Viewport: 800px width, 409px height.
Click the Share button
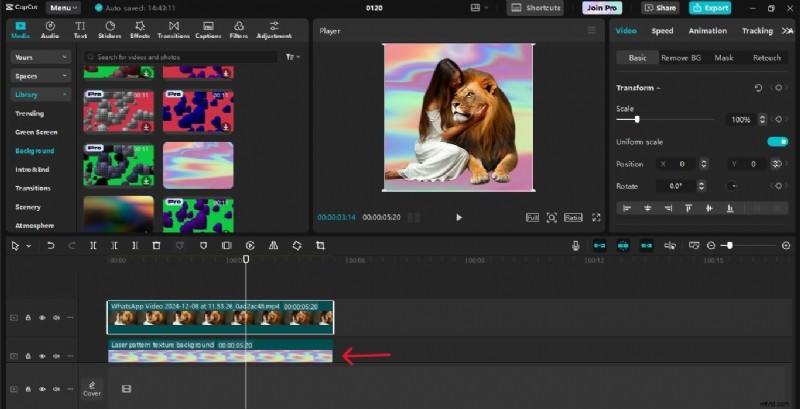coord(662,8)
